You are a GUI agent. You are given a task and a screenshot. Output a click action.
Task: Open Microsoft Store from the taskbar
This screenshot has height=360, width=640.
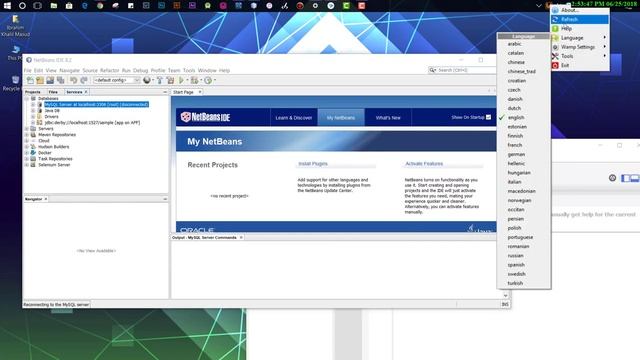pyautogui.click(x=69, y=6)
